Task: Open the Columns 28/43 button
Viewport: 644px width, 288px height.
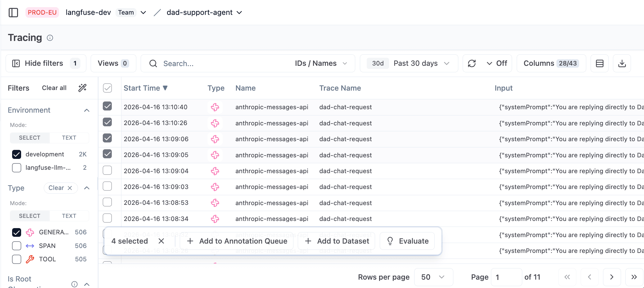Action: click(x=551, y=63)
